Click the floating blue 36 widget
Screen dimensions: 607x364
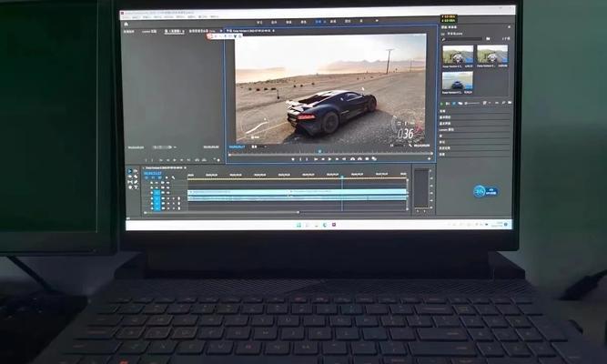click(x=485, y=191)
